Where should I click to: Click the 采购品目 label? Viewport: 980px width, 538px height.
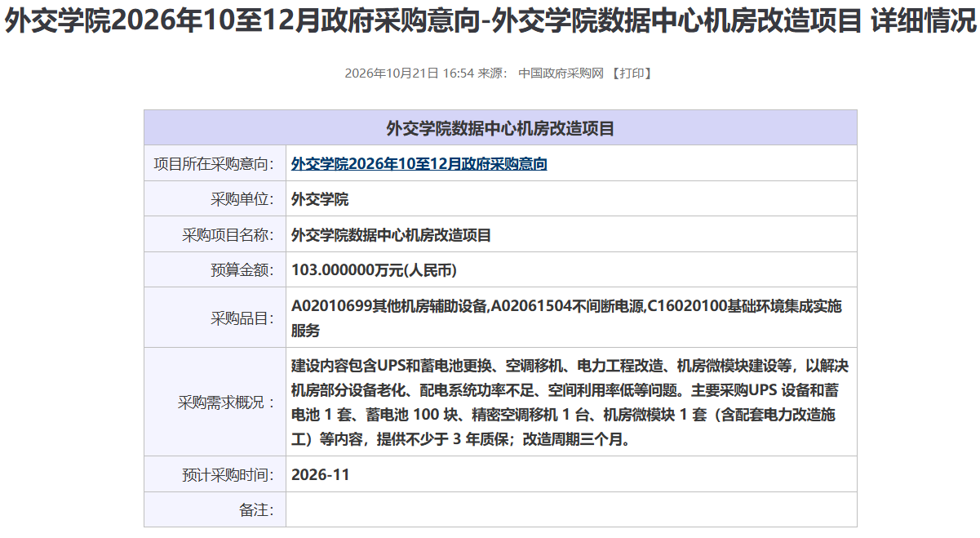[x=242, y=318]
